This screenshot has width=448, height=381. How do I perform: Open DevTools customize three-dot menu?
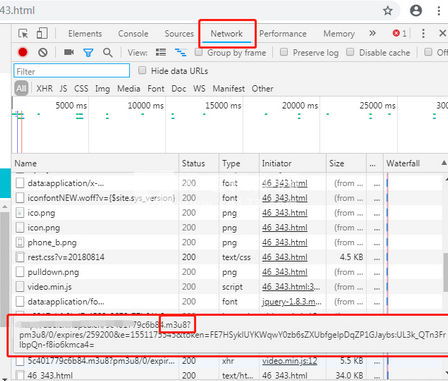[423, 33]
